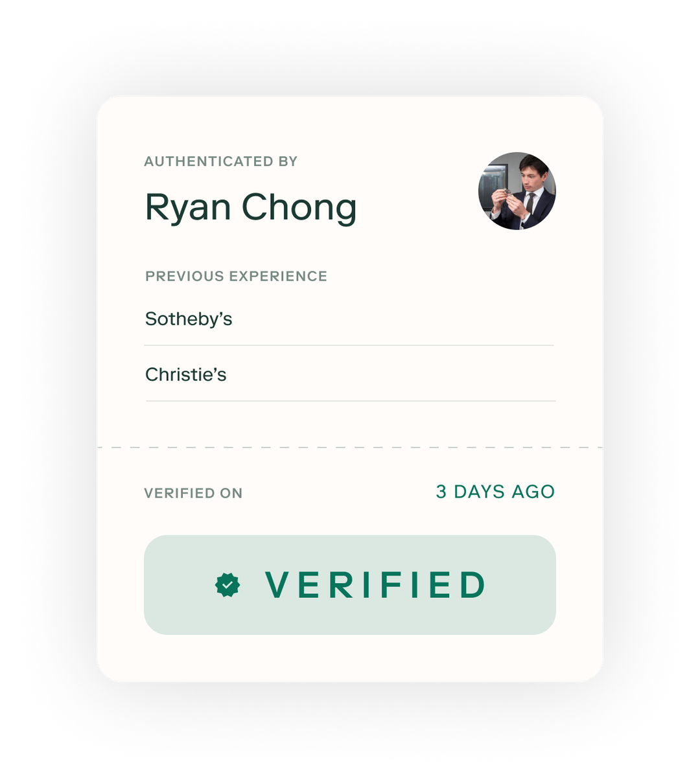Image resolution: width=700 pixels, height=780 pixels.
Task: Click the word AGO in the timestamp
Action: click(533, 492)
